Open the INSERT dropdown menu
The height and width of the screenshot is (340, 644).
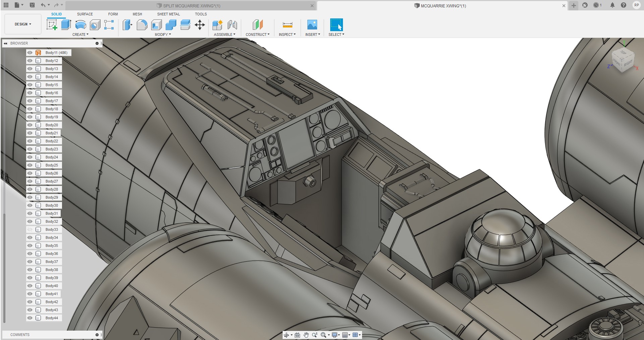pos(312,35)
